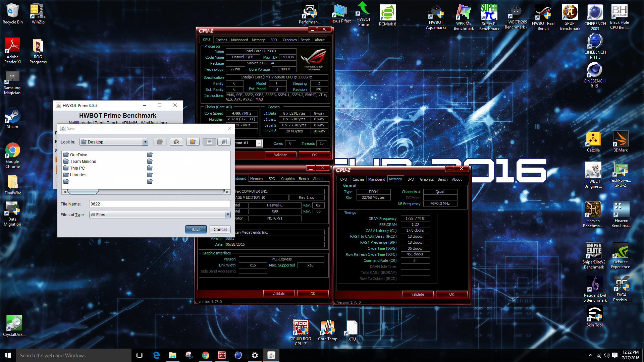Open Bench tab in top CPU-Z window
Screen dimensions: 644x362
point(305,40)
